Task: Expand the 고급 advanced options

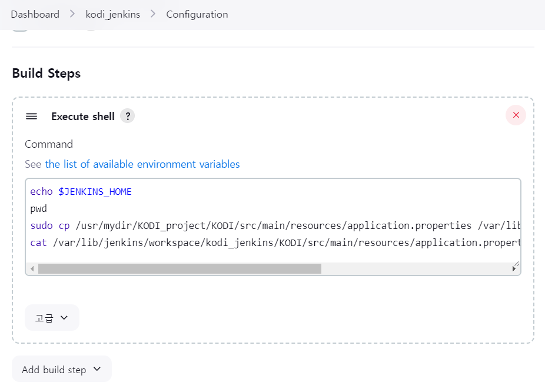Action: [x=52, y=318]
